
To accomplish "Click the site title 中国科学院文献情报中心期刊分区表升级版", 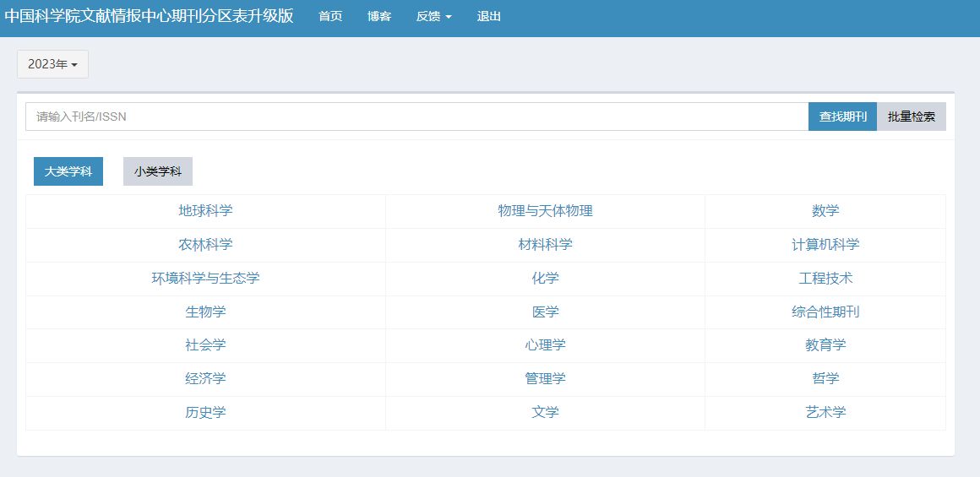I will point(149,16).
